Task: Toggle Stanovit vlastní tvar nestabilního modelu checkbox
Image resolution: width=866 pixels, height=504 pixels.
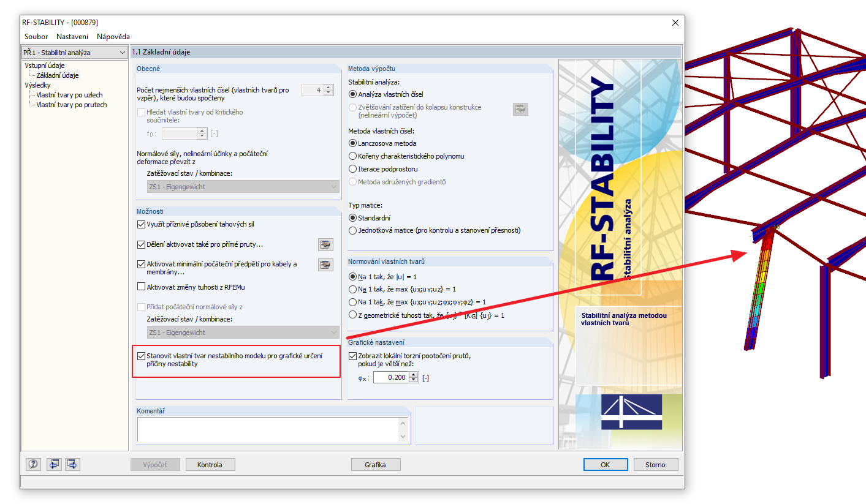Action: click(142, 356)
